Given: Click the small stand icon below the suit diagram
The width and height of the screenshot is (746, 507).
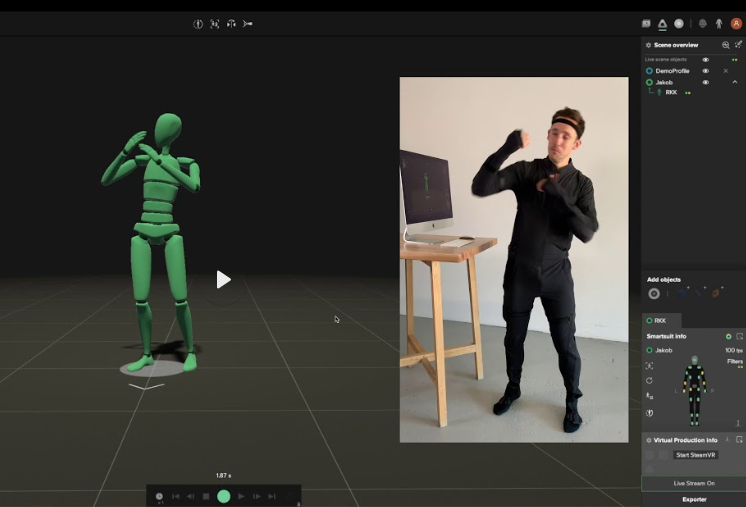Looking at the screenshot, I should [738, 422].
